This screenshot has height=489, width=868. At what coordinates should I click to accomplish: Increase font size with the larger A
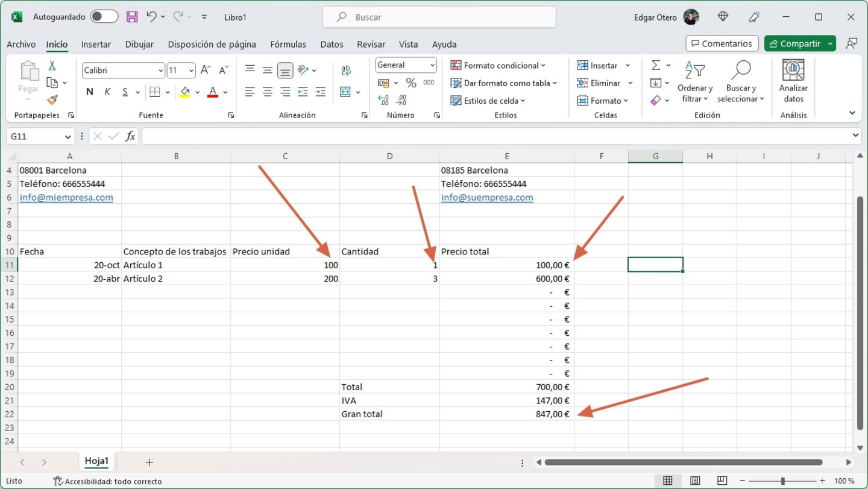205,70
